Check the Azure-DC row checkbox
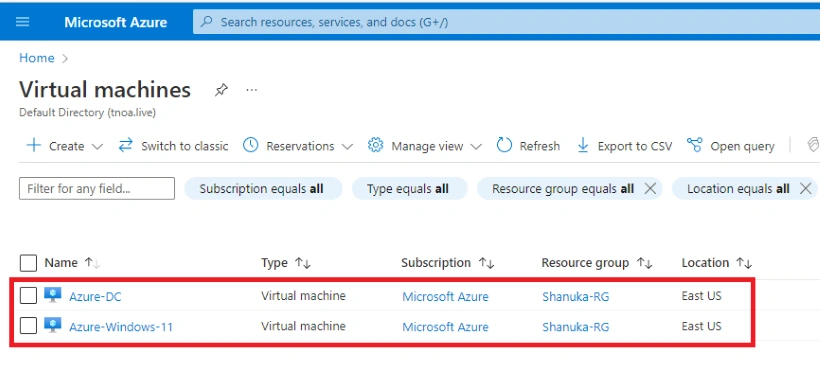The width and height of the screenshot is (820, 375). (28, 296)
